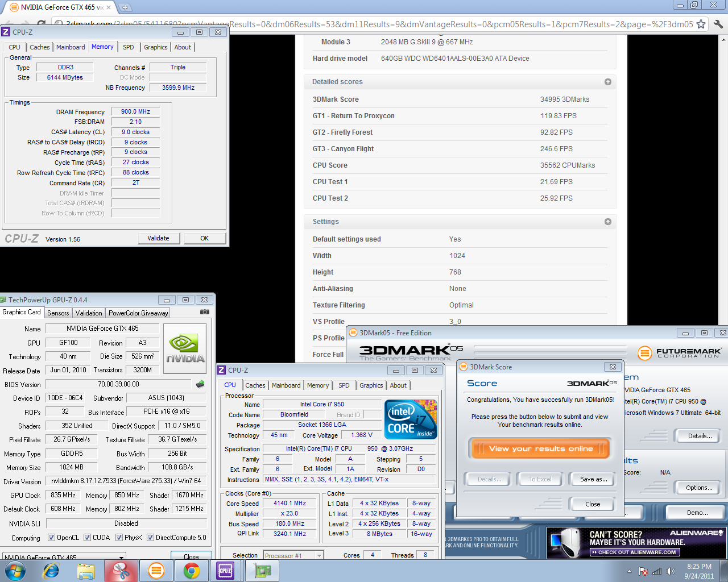Open Validation tab in GPU-Z
728x582 pixels.
89,313
